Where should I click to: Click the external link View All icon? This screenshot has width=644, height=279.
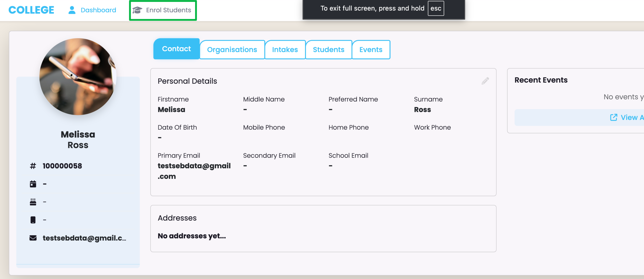[614, 117]
